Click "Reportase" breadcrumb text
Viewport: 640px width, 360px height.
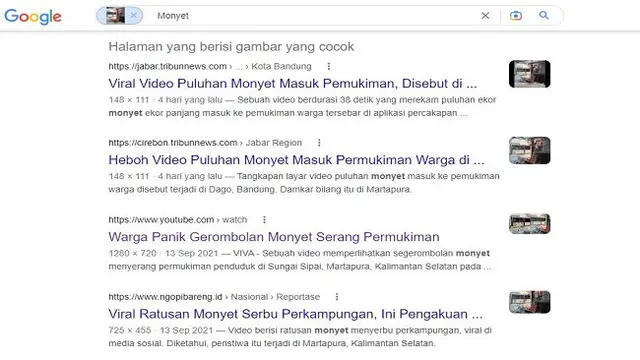click(298, 297)
